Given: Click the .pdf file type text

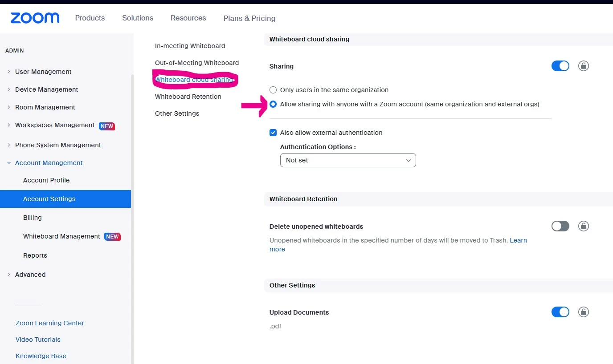Looking at the screenshot, I should click(275, 327).
